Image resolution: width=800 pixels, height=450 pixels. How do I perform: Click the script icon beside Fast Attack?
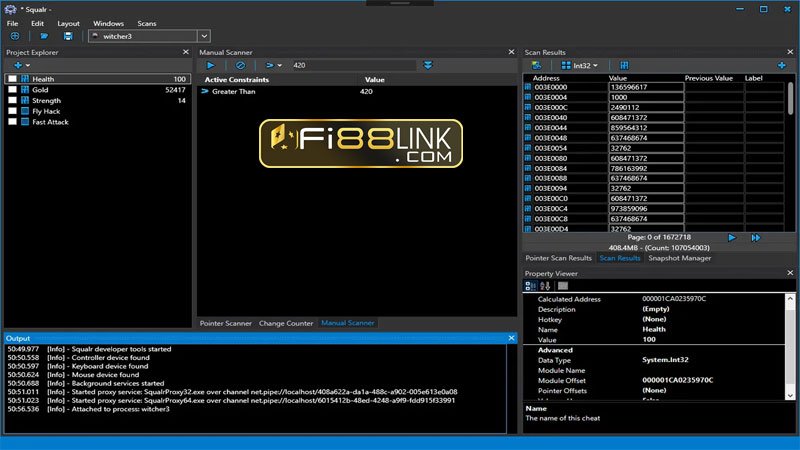25,122
